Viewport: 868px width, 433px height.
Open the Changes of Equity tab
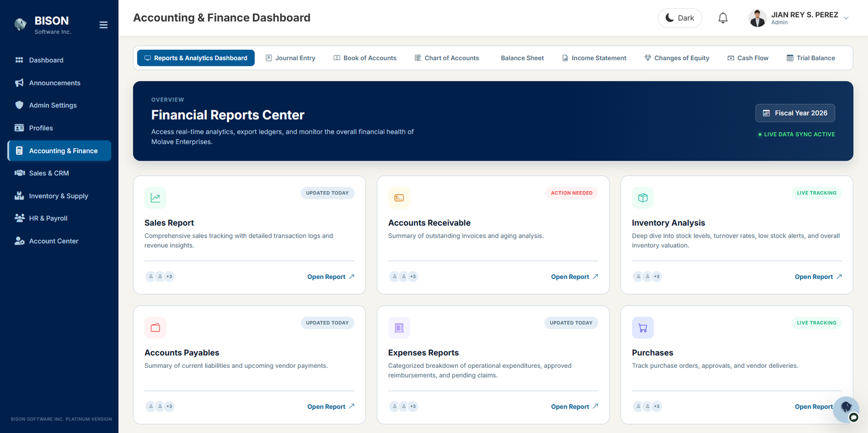[x=677, y=58]
